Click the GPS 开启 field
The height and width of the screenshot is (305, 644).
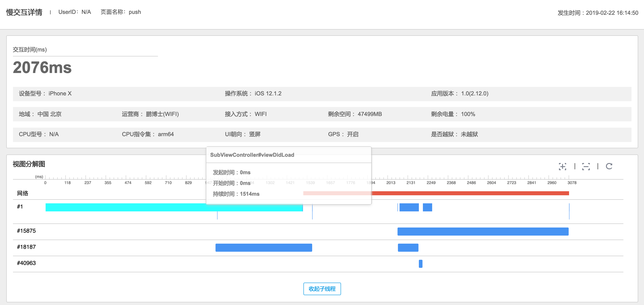pyautogui.click(x=343, y=134)
